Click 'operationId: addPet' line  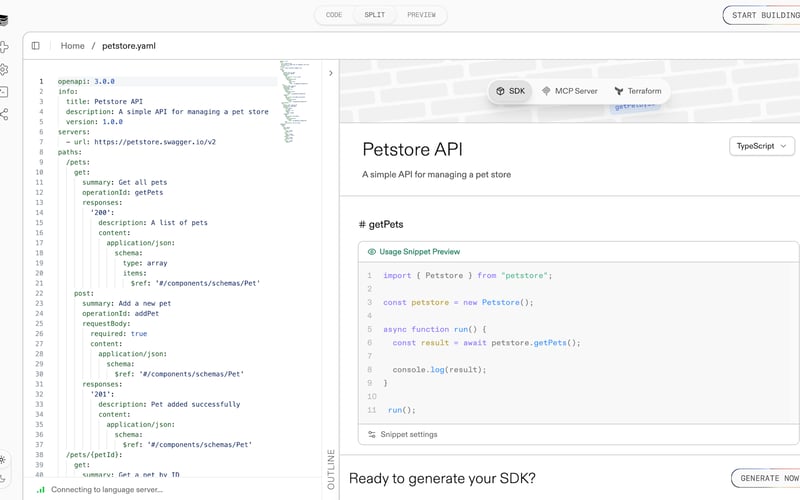click(120, 313)
